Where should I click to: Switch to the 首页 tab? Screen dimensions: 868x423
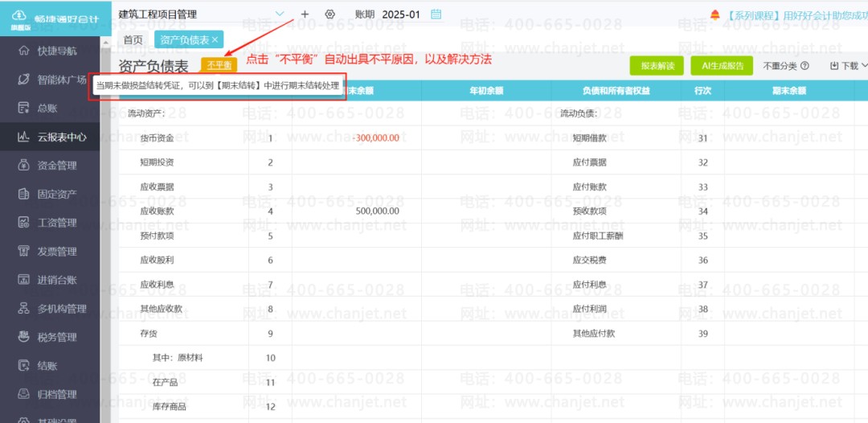133,40
